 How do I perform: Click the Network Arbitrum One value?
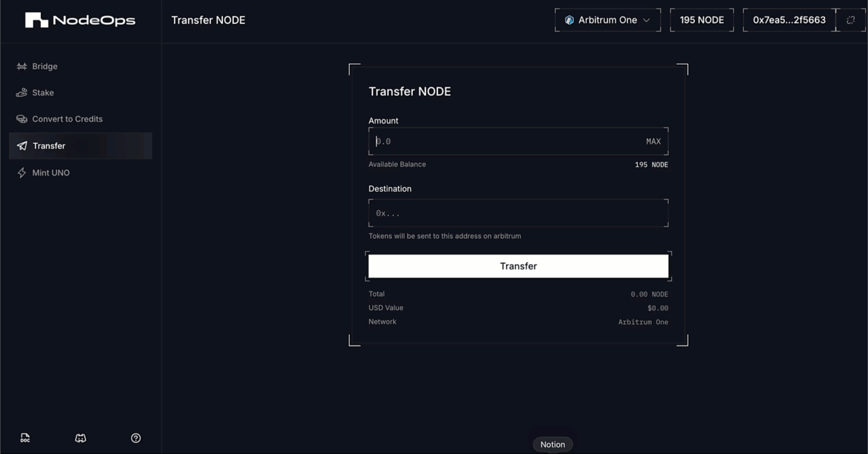tap(643, 322)
